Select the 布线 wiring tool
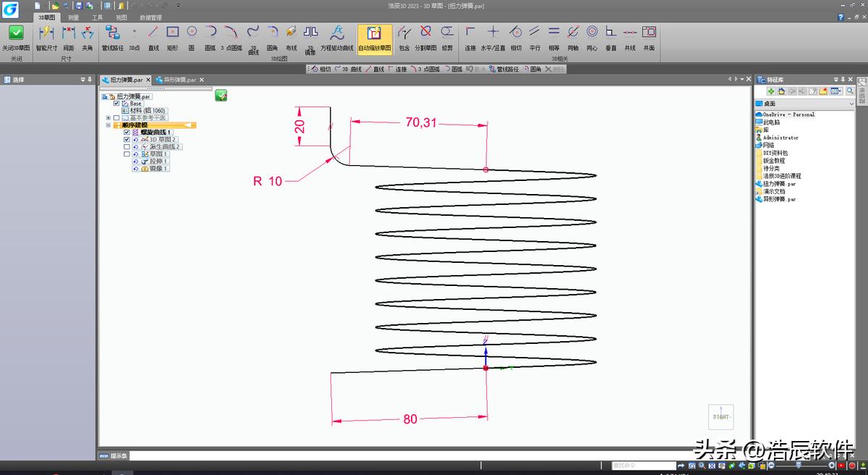 (292, 38)
